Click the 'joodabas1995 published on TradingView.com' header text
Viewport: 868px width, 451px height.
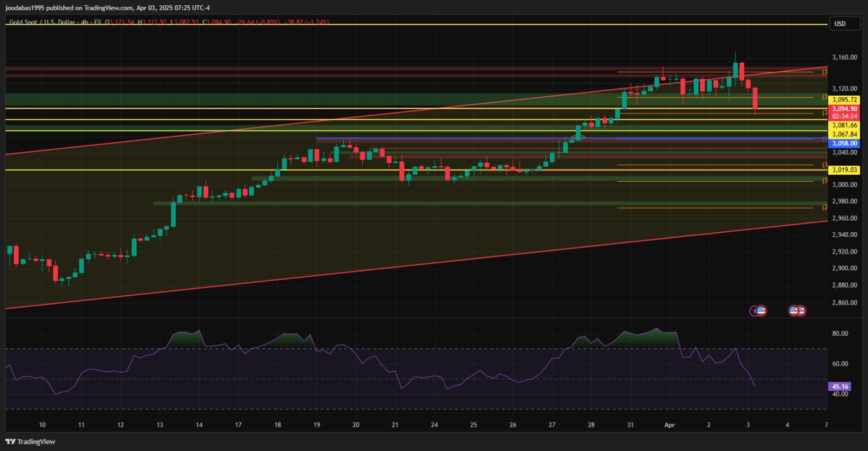pyautogui.click(x=70, y=8)
